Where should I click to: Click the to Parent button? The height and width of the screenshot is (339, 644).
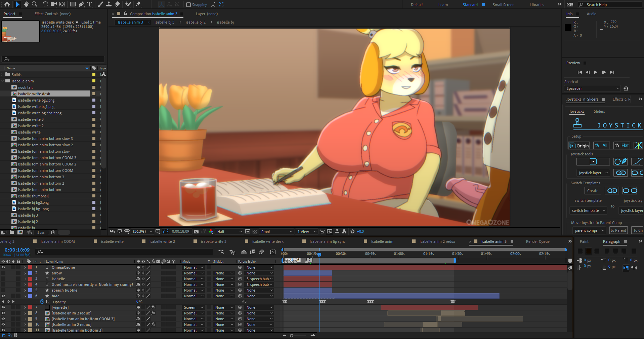pyautogui.click(x=618, y=230)
